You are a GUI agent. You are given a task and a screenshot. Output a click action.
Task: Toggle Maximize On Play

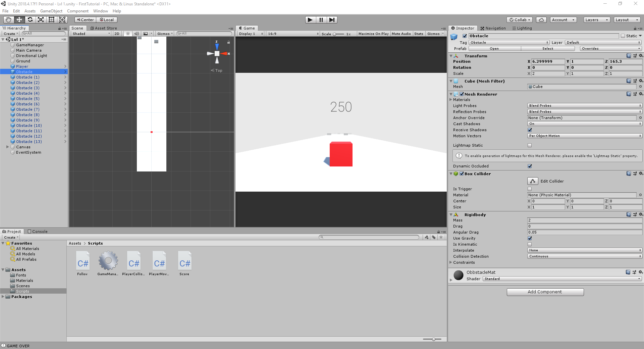(x=373, y=34)
